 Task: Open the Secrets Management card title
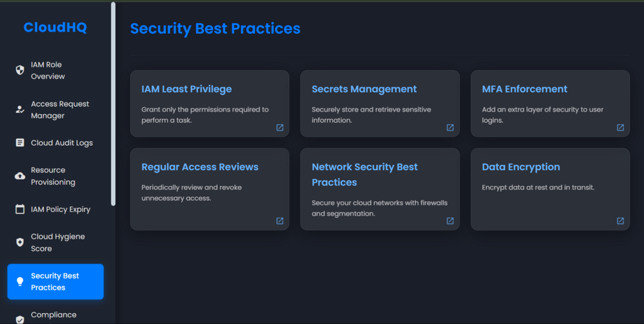pyautogui.click(x=364, y=89)
